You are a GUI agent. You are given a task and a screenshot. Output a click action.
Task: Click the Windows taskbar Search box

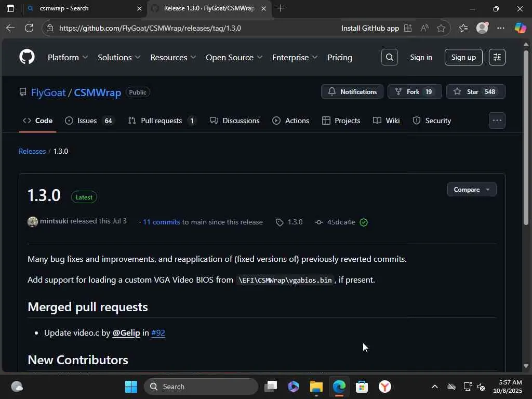201,387
